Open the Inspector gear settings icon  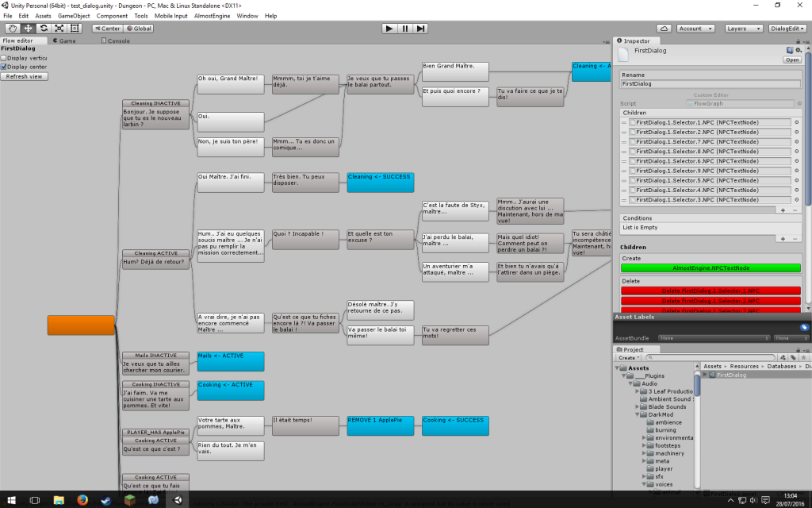pyautogui.click(x=799, y=50)
